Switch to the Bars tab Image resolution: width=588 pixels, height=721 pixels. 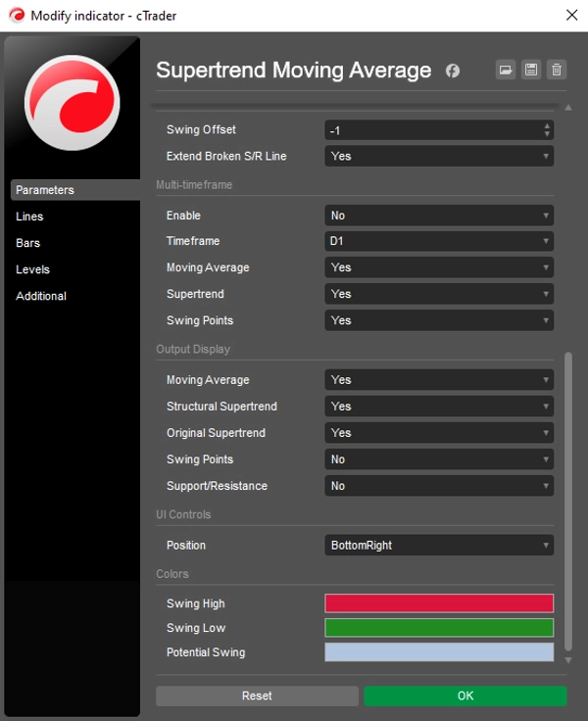(27, 243)
